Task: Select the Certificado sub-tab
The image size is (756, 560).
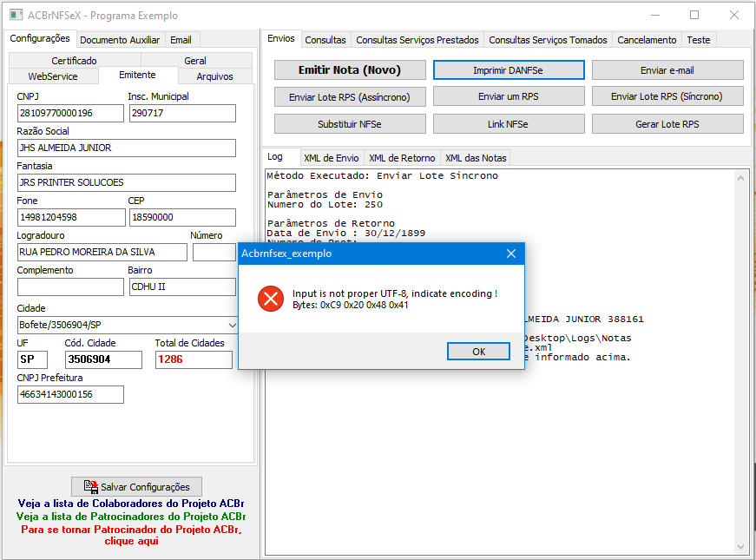Action: (75, 61)
